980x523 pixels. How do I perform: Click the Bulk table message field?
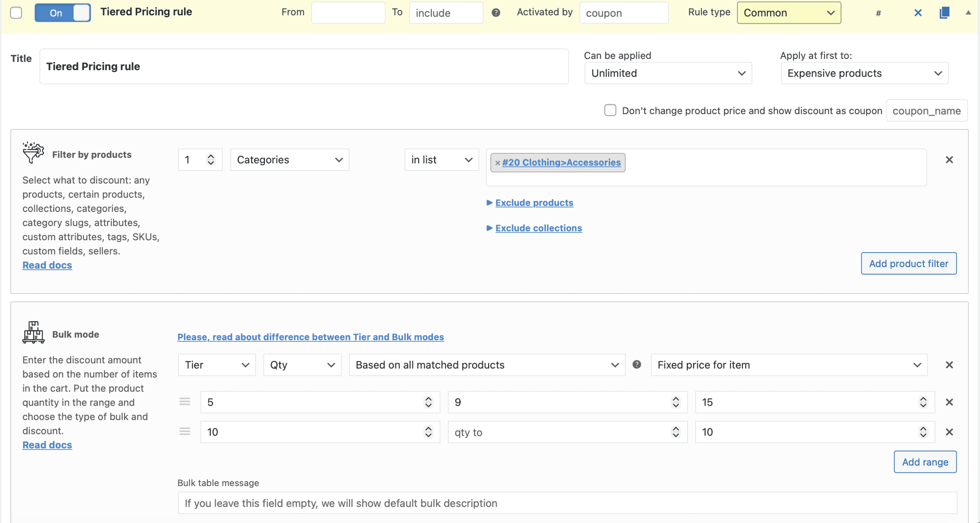click(567, 503)
